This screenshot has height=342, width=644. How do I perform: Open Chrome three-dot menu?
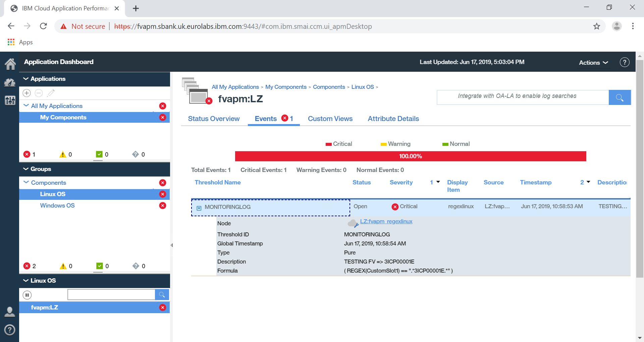coord(633,26)
